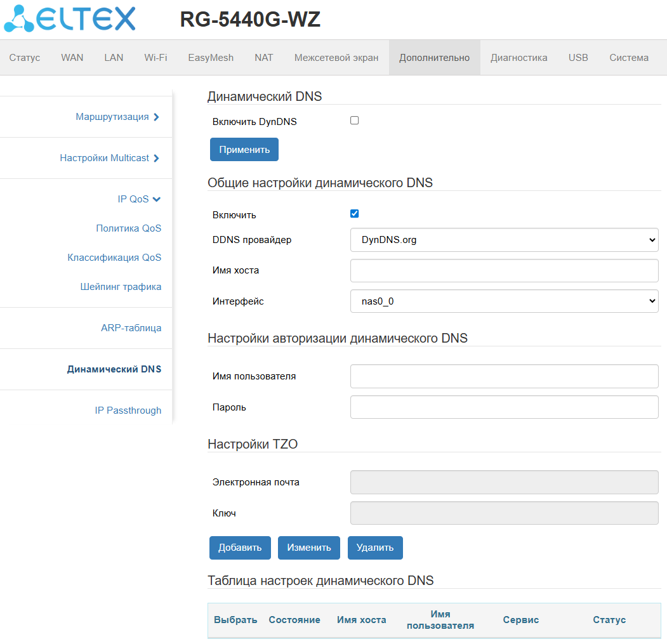Open the DDNS провайдер dropdown
667x644 pixels.
coord(504,240)
